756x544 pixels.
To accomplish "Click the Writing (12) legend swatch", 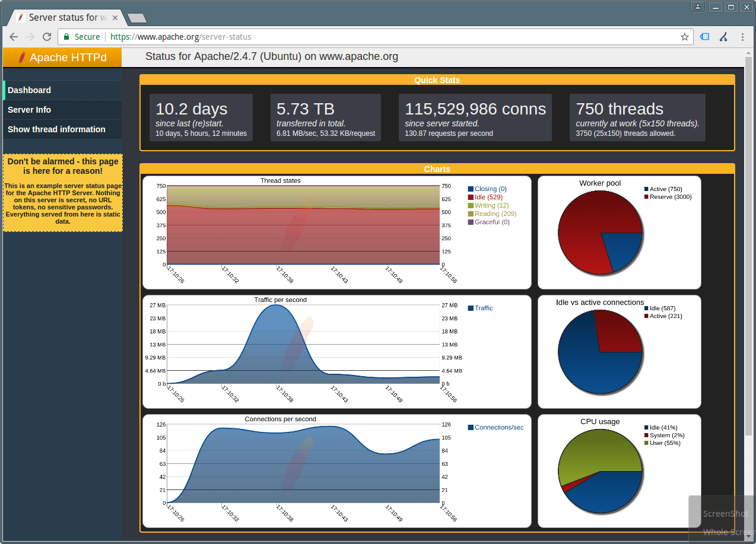I will (x=471, y=206).
